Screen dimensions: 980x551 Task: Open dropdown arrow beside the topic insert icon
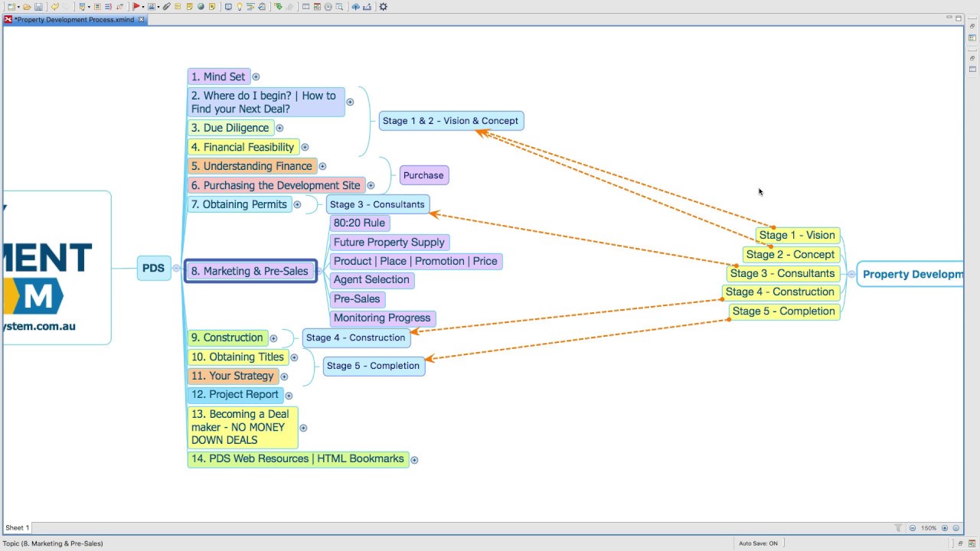(x=90, y=6)
